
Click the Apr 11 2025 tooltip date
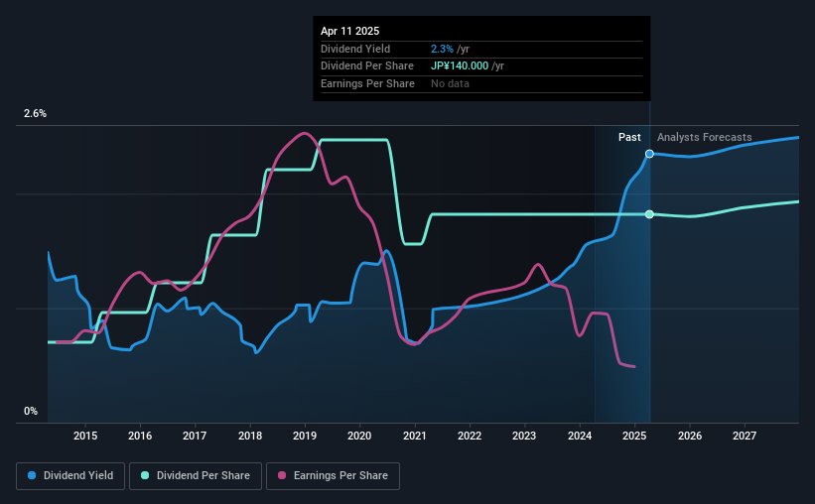pos(349,31)
